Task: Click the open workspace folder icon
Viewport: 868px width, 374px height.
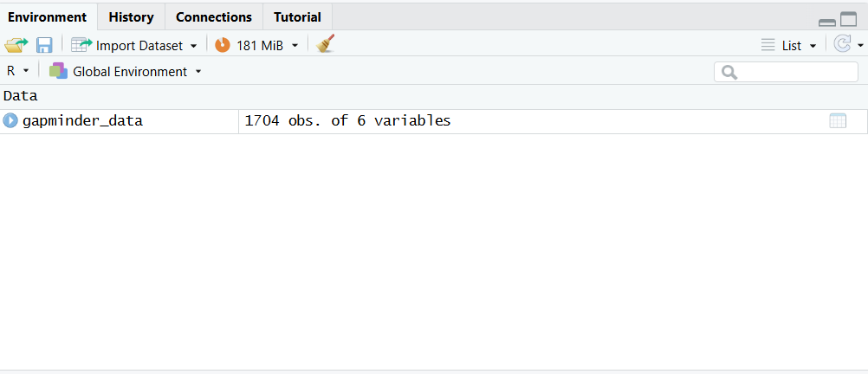Action: (16, 45)
